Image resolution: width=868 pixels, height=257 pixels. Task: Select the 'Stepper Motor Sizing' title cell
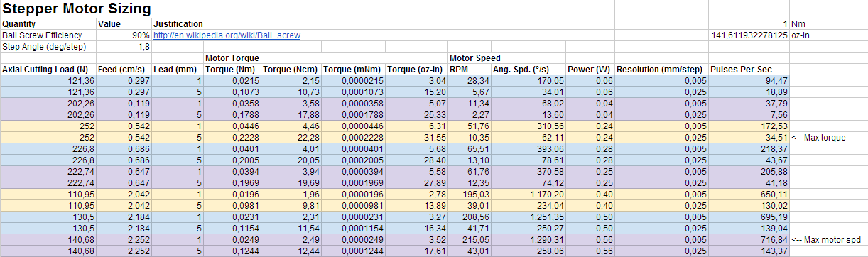pos(77,9)
